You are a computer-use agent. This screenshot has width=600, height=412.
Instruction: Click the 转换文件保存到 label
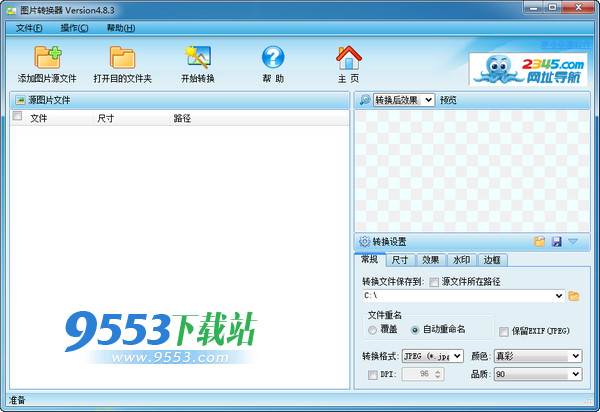393,282
